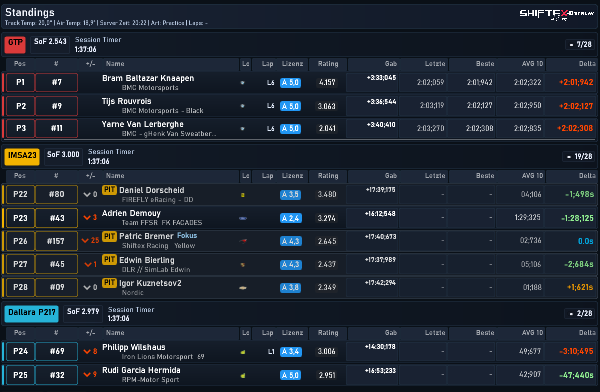Image resolution: width=600 pixels, height=392 pixels.
Task: Click GTP SoF 2.543 value
Action: pos(50,41)
